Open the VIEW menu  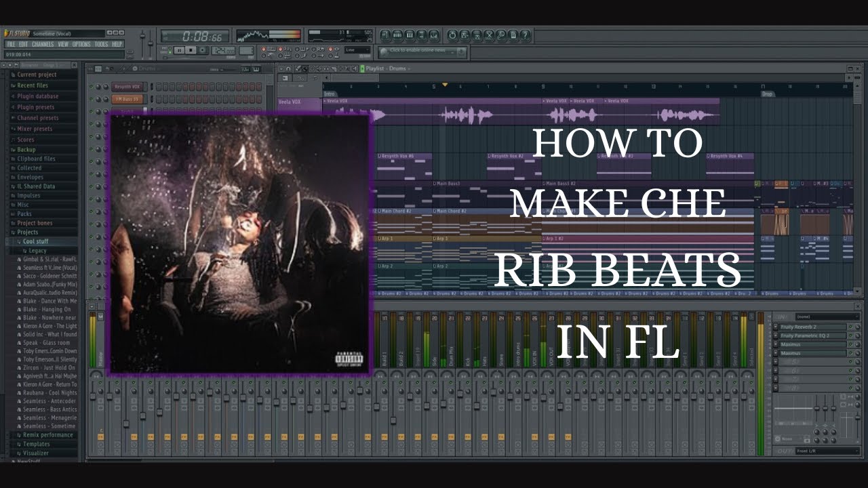pyautogui.click(x=63, y=44)
